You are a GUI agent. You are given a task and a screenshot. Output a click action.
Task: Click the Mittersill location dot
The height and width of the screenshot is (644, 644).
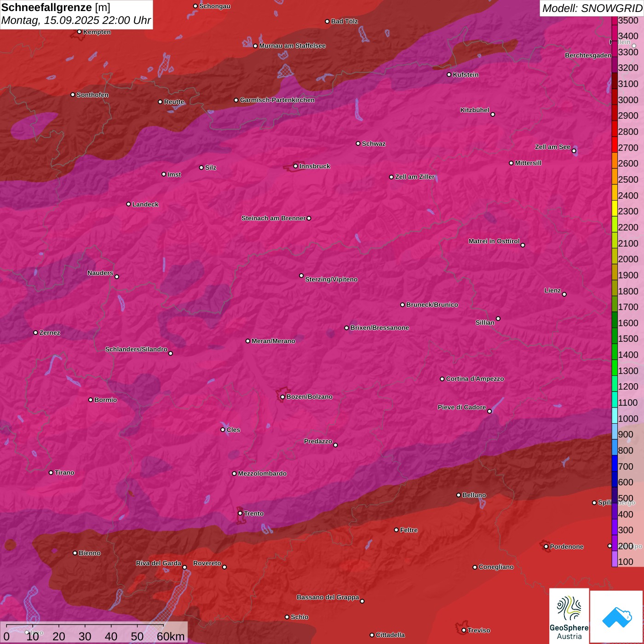pos(511,163)
